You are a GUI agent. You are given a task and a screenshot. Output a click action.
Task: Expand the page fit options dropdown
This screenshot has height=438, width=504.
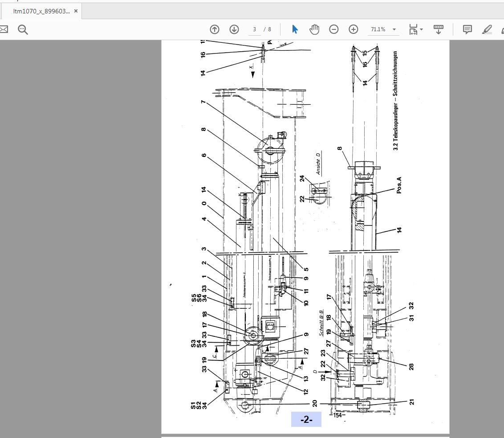pyautogui.click(x=416, y=29)
